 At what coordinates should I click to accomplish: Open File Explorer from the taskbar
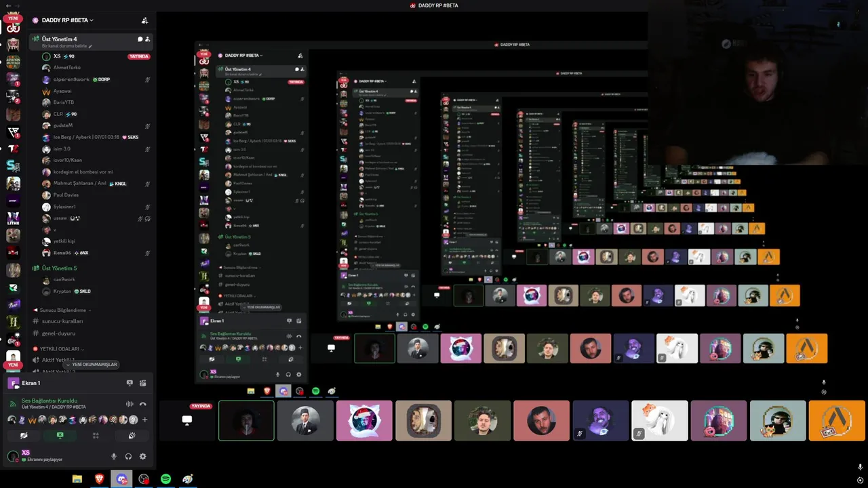tap(77, 479)
